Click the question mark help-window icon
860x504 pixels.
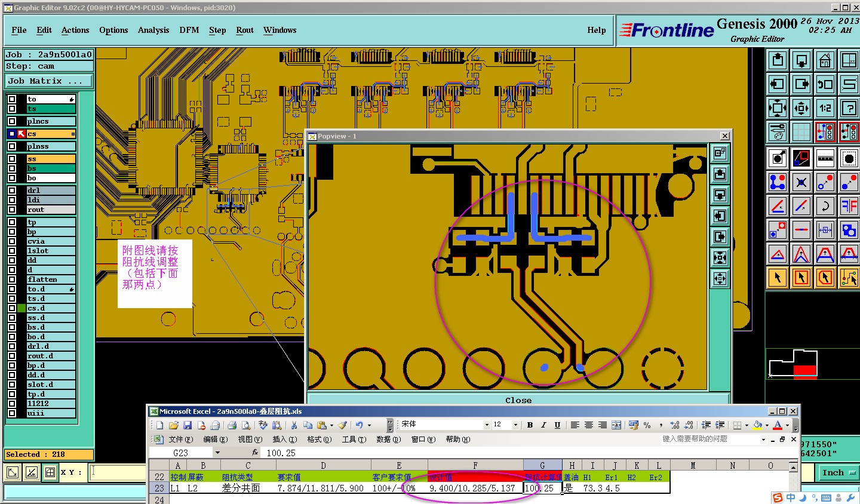(x=849, y=108)
